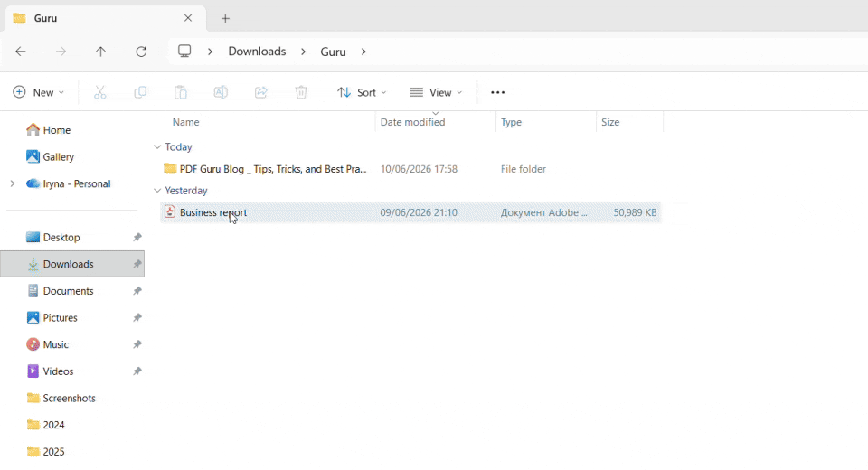
Task: Click the This PC monitor icon in address bar
Action: click(184, 51)
